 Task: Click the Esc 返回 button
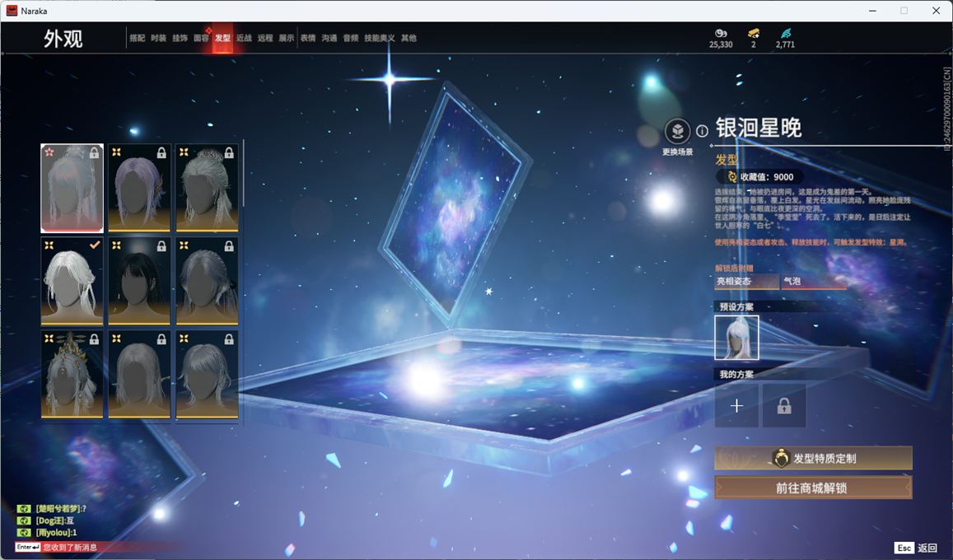pos(915,548)
